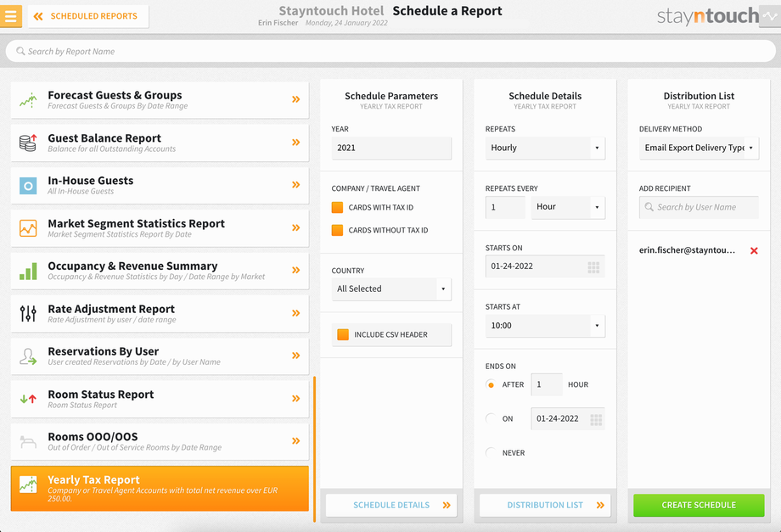Click the double chevron on Market Segment Statistics
Viewport: 781px width, 532px height.
pos(296,228)
